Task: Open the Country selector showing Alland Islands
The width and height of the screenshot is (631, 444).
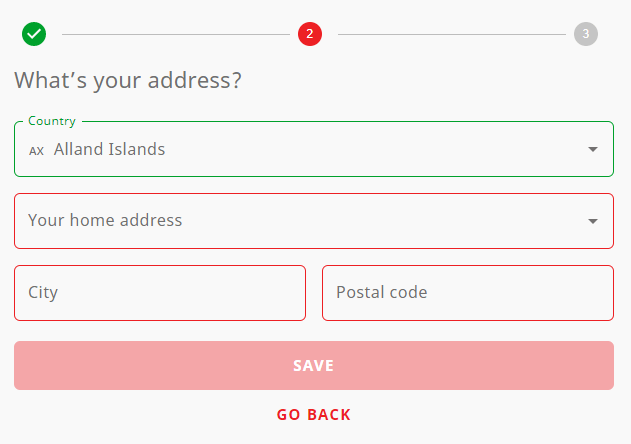Action: 314,149
